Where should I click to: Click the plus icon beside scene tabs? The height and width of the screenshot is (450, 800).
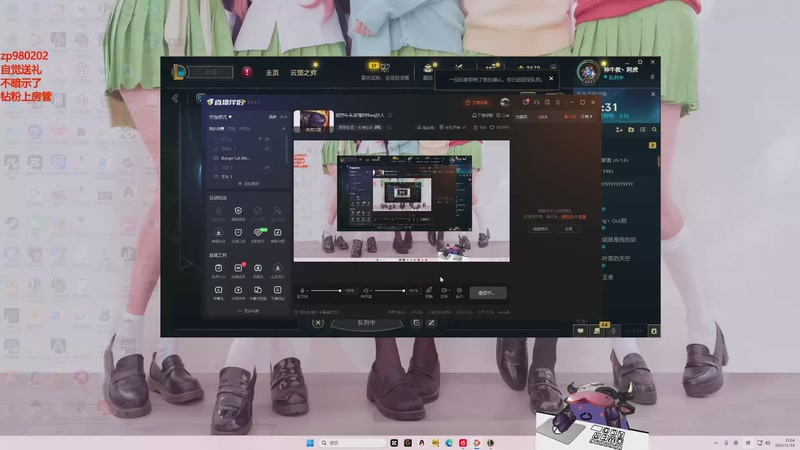point(283,129)
